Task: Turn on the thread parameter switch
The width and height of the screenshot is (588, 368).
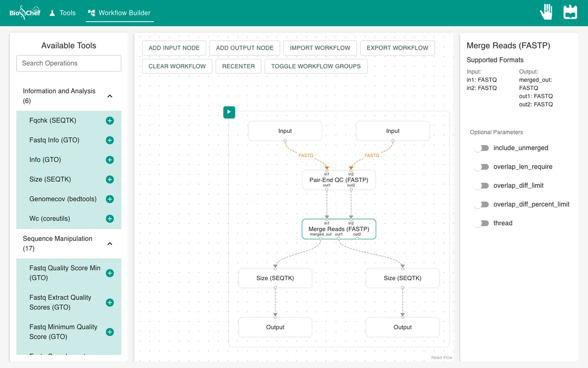Action: [481, 223]
